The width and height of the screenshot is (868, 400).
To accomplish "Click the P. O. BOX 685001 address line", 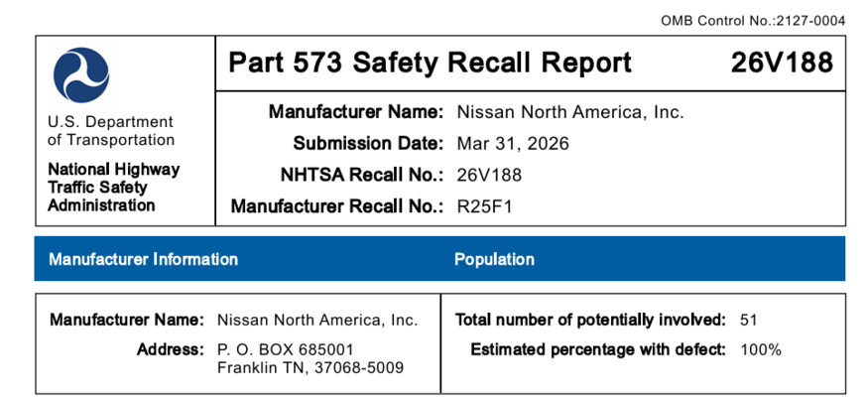I will 285,350.
